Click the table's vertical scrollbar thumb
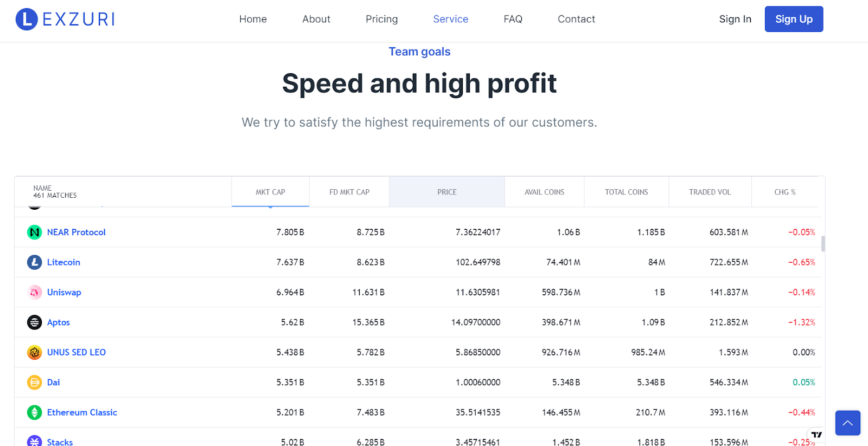Image resolution: width=868 pixels, height=446 pixels. click(823, 244)
